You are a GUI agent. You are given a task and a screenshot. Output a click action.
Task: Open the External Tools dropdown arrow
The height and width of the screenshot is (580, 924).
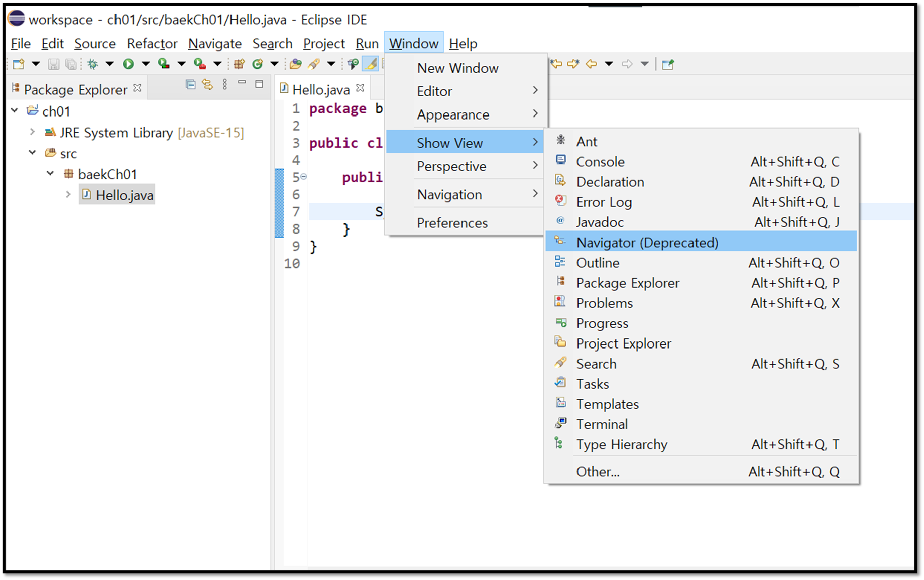217,64
